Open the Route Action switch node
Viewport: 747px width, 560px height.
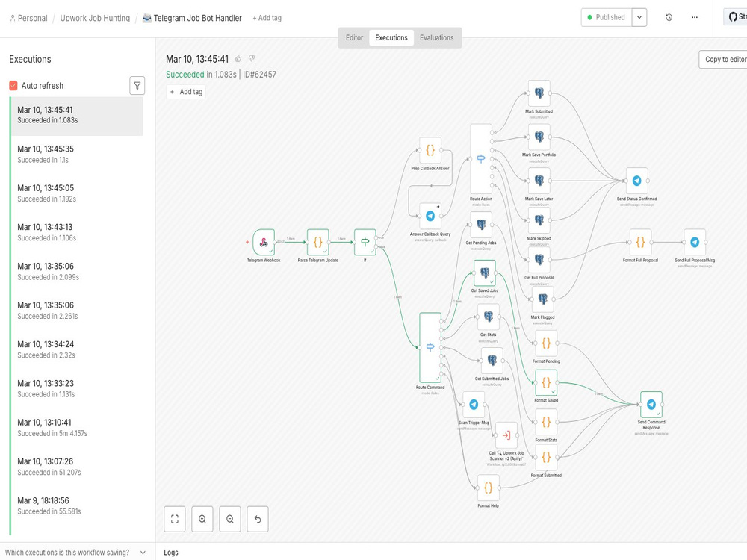(481, 159)
